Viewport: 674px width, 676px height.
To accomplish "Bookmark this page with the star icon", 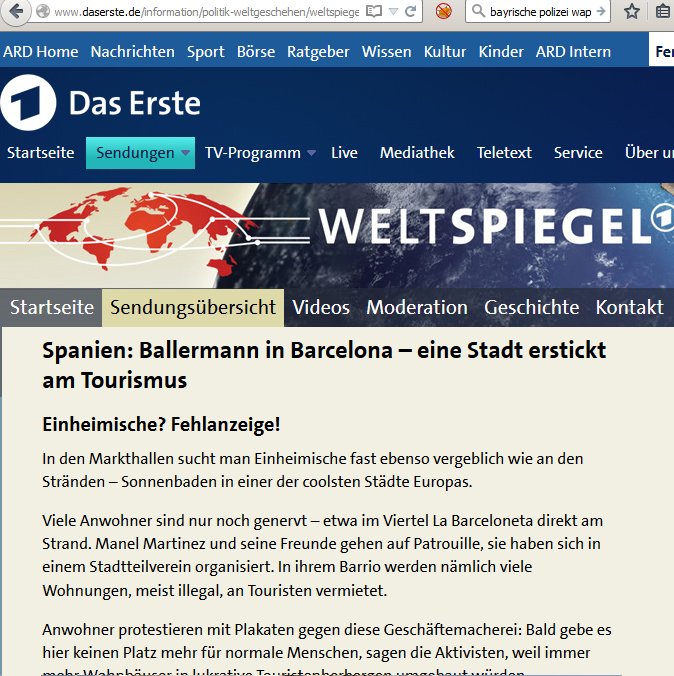I will [x=632, y=11].
